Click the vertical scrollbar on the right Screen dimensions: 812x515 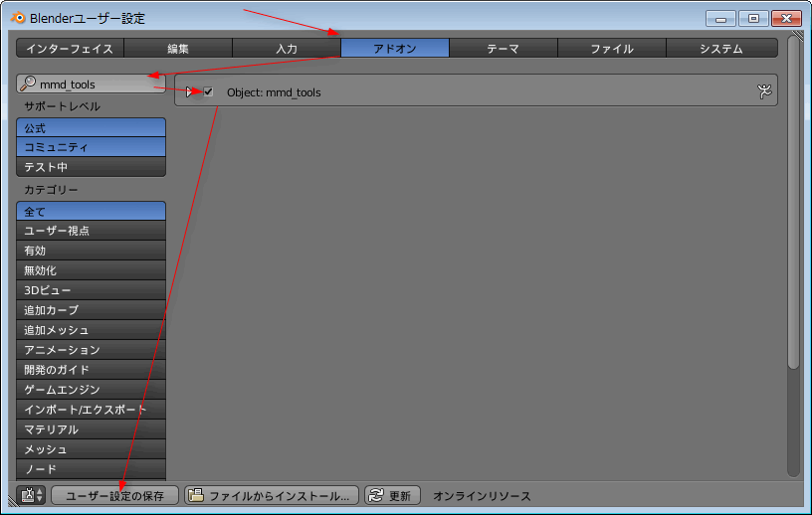coord(794,202)
